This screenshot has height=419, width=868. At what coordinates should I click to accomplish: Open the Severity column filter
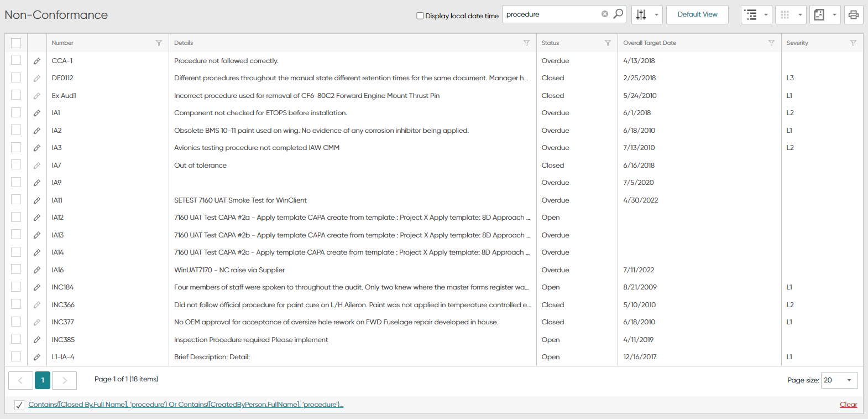click(x=853, y=43)
